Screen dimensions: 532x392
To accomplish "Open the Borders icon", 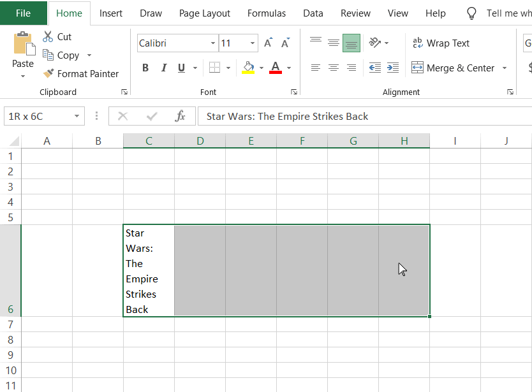I will pos(214,68).
